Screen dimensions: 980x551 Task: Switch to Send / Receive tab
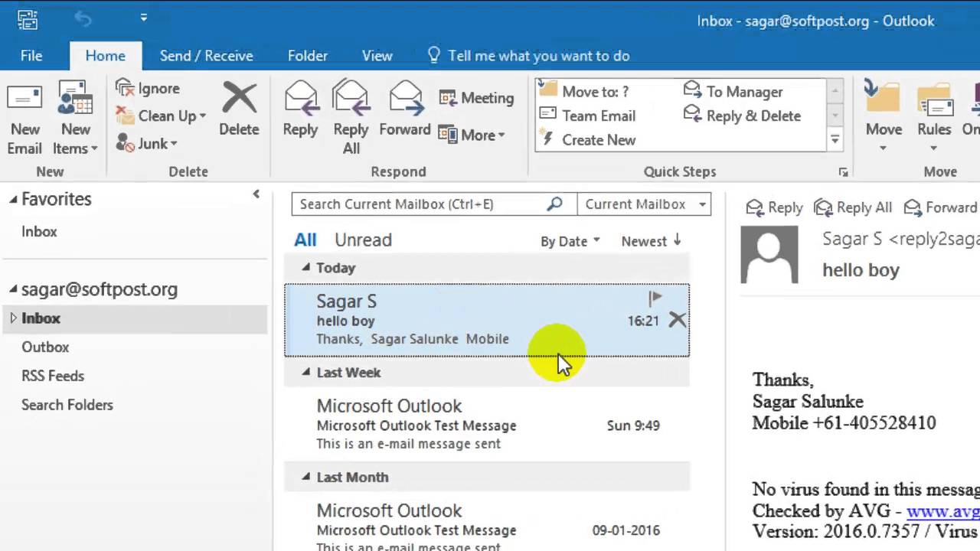[206, 56]
